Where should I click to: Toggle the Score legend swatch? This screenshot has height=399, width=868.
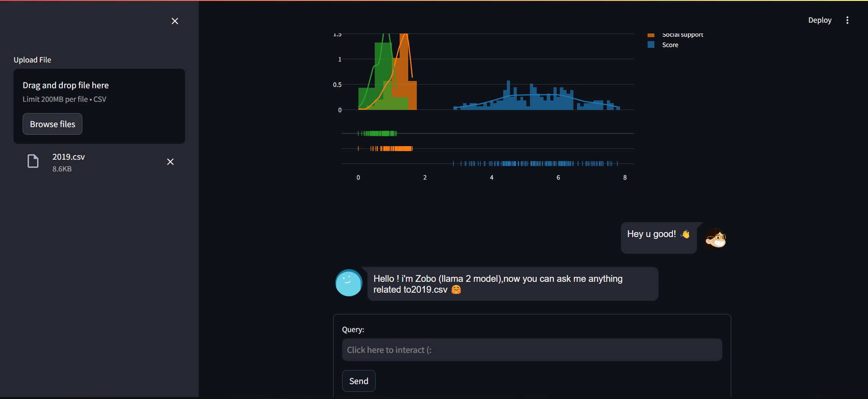(651, 45)
